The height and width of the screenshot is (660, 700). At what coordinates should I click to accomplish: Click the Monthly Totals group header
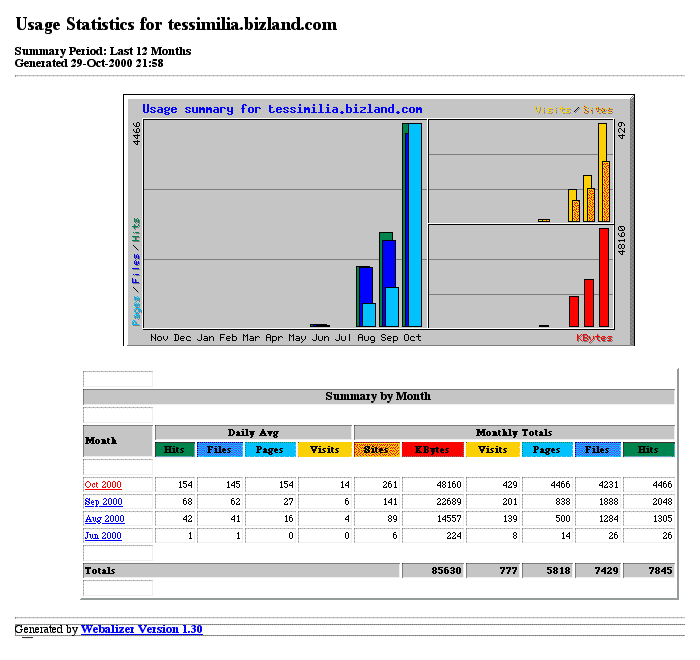click(514, 432)
